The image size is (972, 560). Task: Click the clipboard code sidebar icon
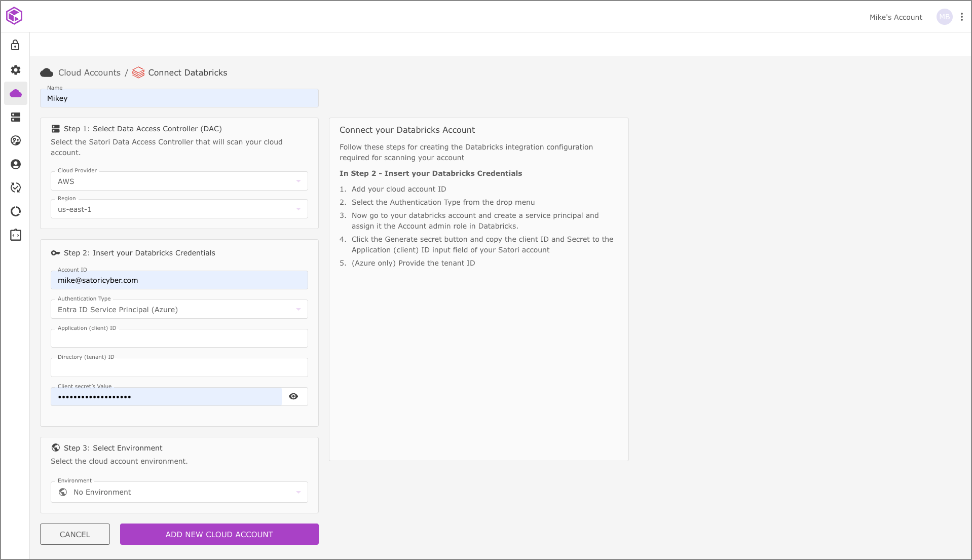pos(16,235)
